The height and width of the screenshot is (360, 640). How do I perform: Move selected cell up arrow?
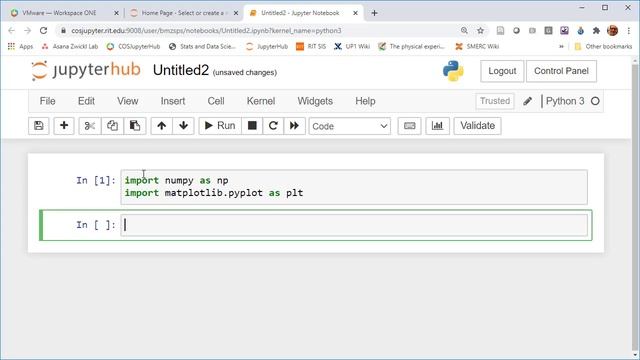162,126
